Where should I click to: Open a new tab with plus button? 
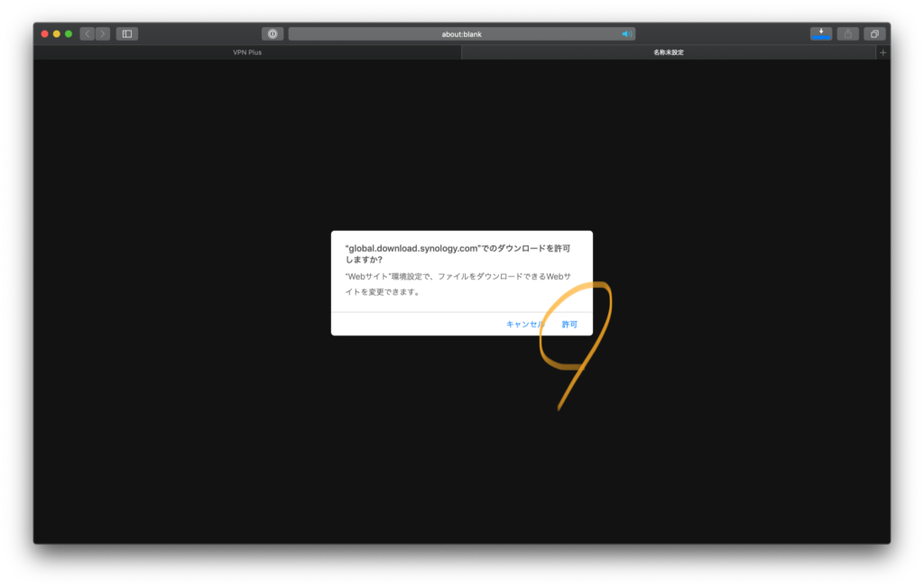tap(882, 52)
